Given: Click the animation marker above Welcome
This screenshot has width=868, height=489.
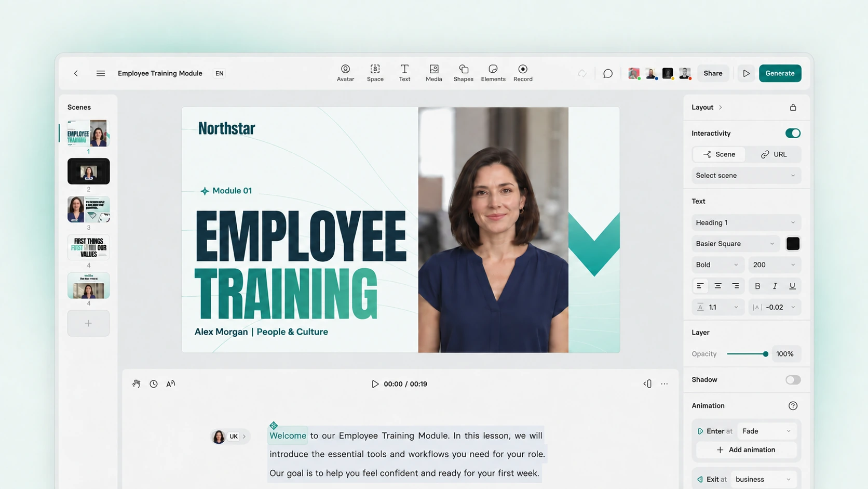Looking at the screenshot, I should click(x=274, y=426).
